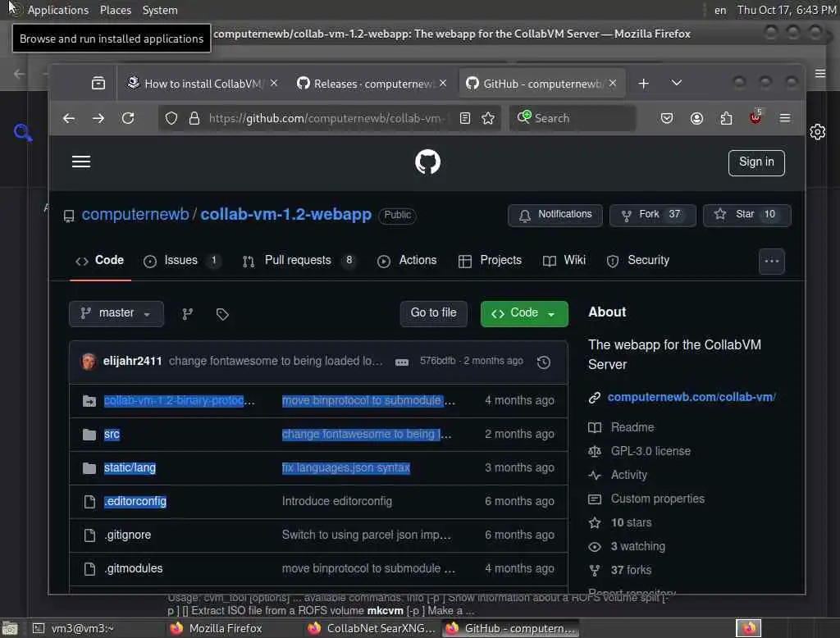Image resolution: width=840 pixels, height=638 pixels.
Task: Open the Actions tab
Action: (x=407, y=260)
